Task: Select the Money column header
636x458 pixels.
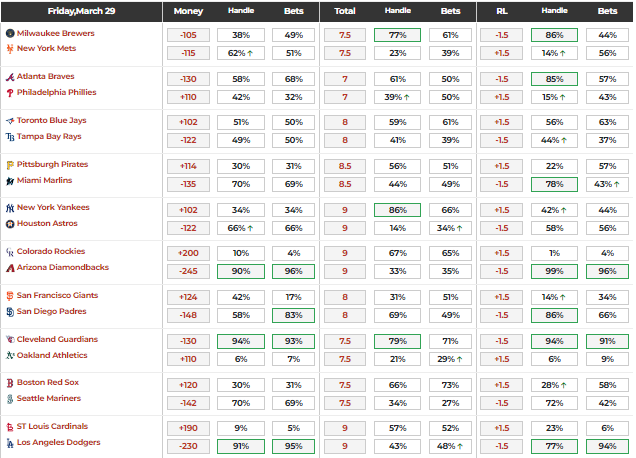Action: (x=188, y=11)
